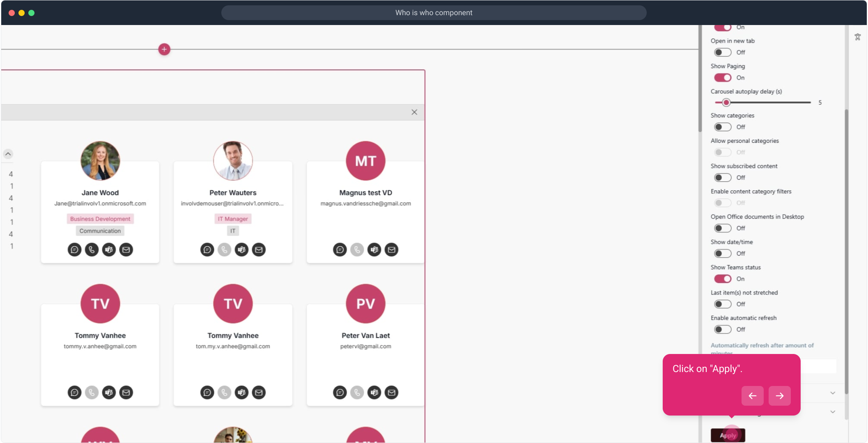The width and height of the screenshot is (868, 443).
Task: Click the name 'Peter Wauters'
Action: [233, 193]
